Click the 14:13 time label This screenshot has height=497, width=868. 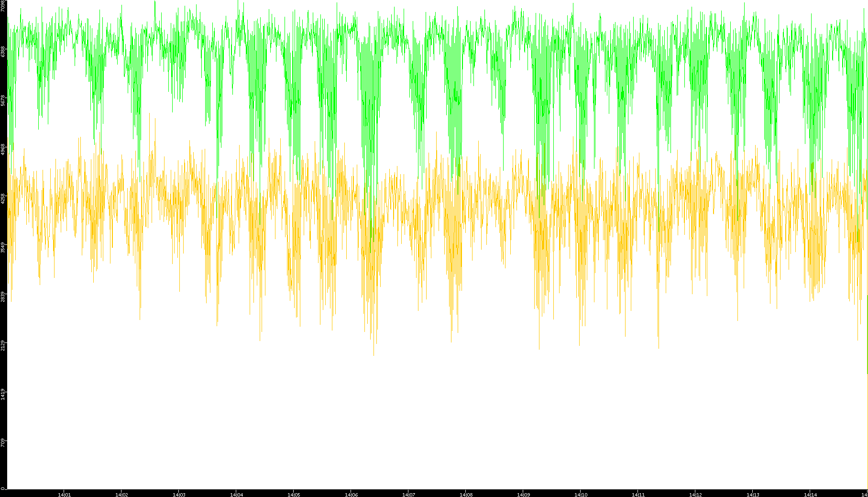(x=753, y=495)
